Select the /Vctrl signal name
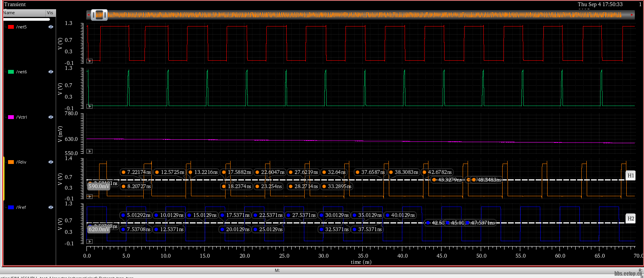Image resolution: width=644 pixels, height=278 pixels. [22, 117]
